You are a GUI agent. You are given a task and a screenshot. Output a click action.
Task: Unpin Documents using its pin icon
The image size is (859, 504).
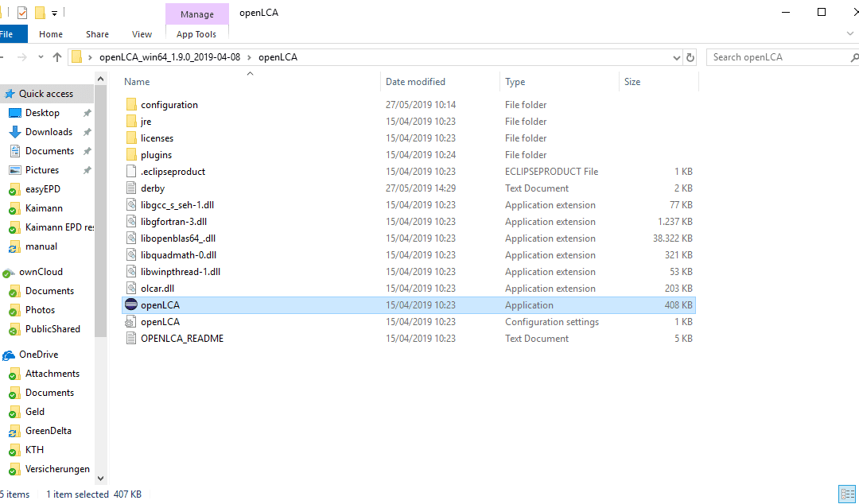(x=87, y=151)
